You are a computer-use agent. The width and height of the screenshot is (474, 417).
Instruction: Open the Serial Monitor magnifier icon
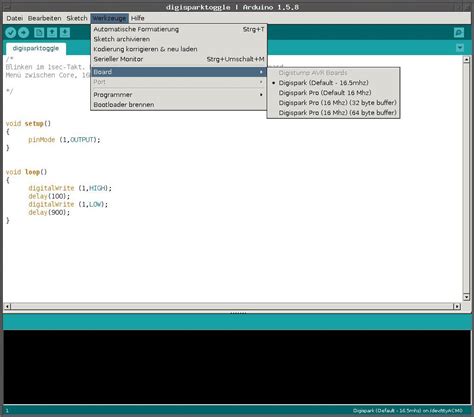tap(459, 32)
